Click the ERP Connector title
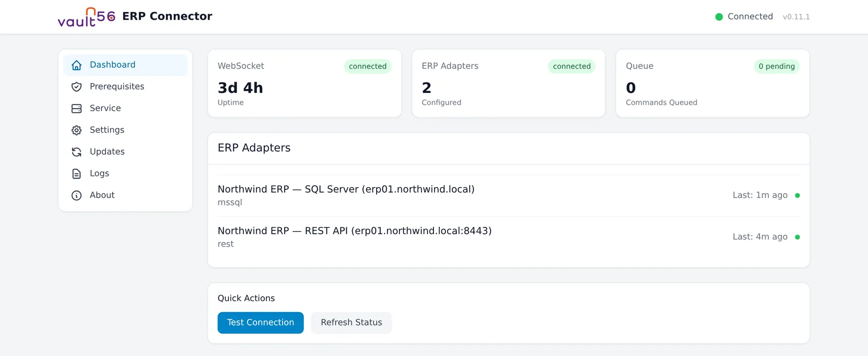 coord(167,16)
